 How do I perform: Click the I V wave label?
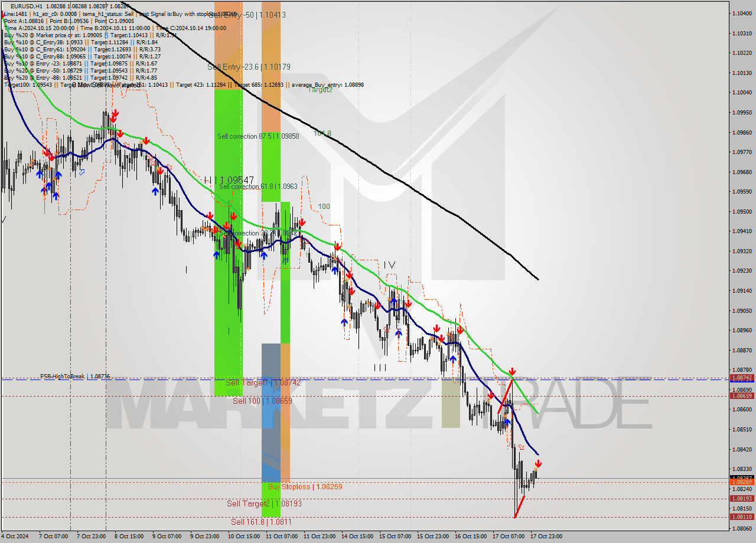pos(389,265)
